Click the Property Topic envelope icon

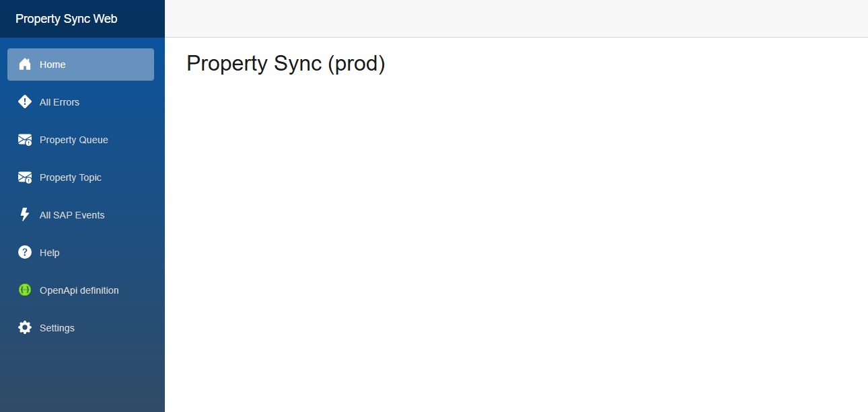tap(25, 177)
